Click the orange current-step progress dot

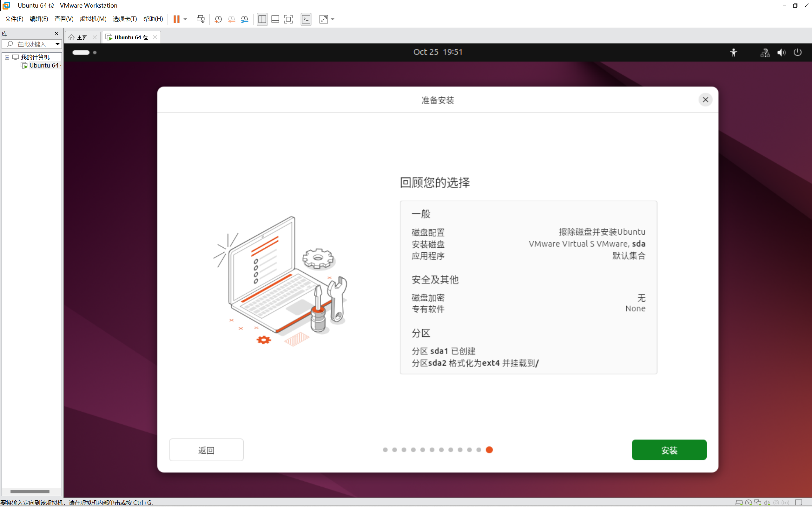pyautogui.click(x=489, y=450)
